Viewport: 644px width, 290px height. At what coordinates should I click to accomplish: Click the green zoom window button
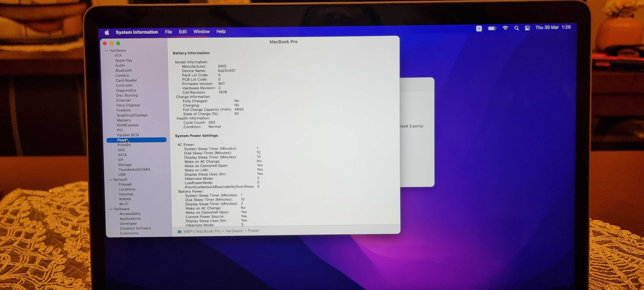point(118,43)
